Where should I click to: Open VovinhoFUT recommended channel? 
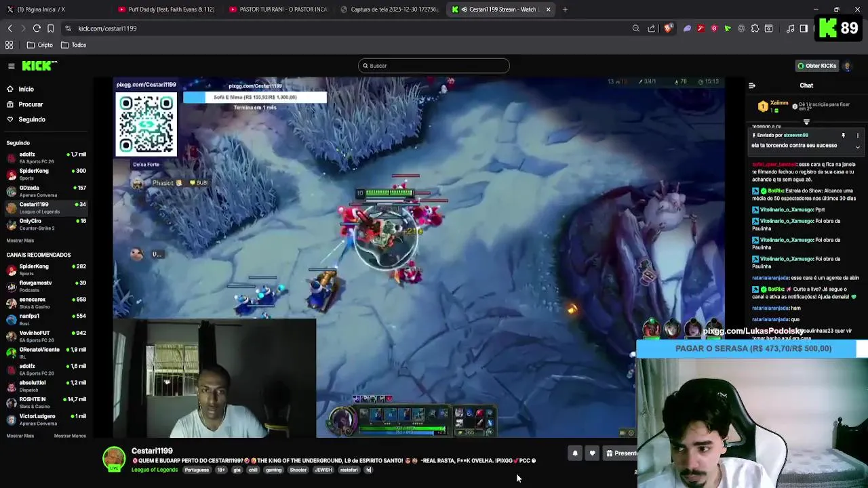click(46, 335)
